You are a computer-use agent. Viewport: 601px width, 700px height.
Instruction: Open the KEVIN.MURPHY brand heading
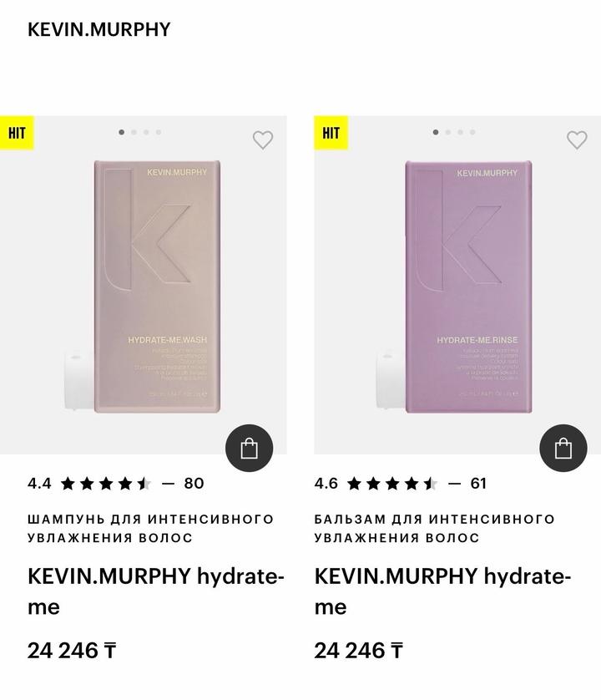click(x=99, y=29)
